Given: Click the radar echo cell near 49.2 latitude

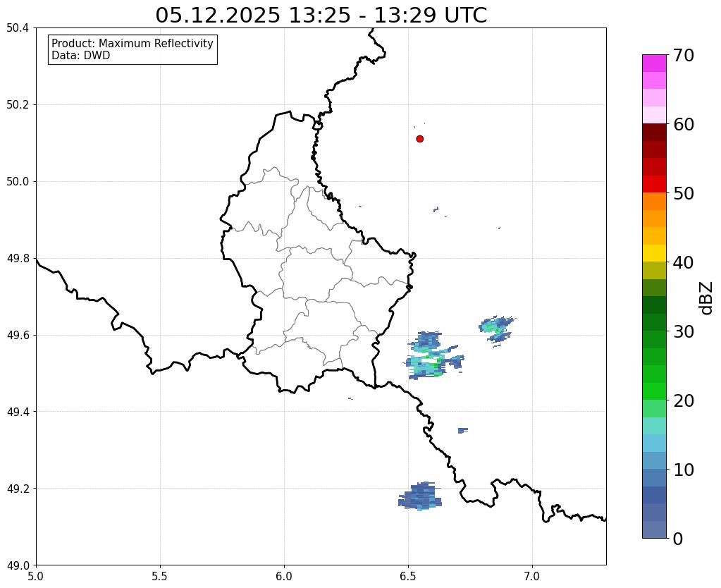Looking at the screenshot, I should (420, 496).
